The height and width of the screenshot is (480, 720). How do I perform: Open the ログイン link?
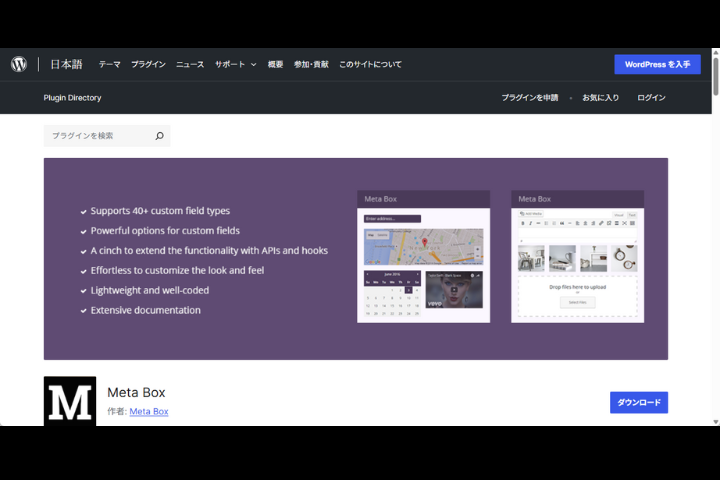tap(651, 97)
